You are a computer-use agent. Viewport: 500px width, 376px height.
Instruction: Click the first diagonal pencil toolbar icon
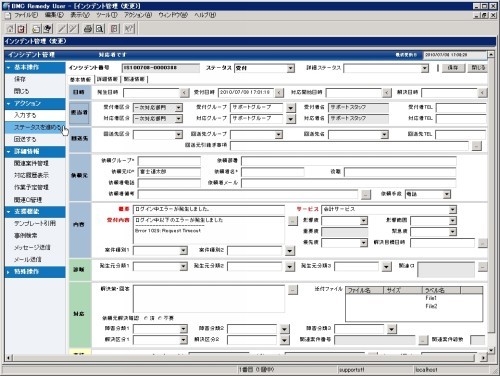[62, 29]
